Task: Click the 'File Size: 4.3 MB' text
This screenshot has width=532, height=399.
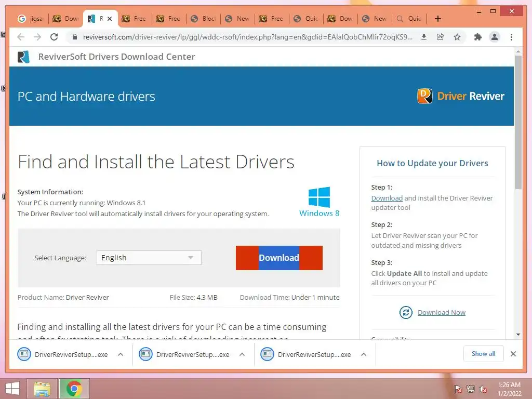Action: pos(193,298)
